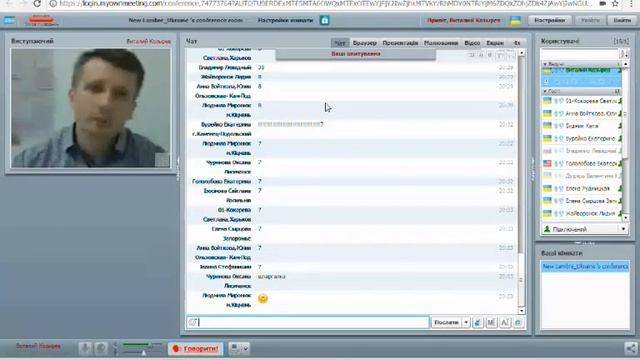Select user Анна Войткова in the users list
This screenshot has height=360, width=640.
[x=582, y=113]
